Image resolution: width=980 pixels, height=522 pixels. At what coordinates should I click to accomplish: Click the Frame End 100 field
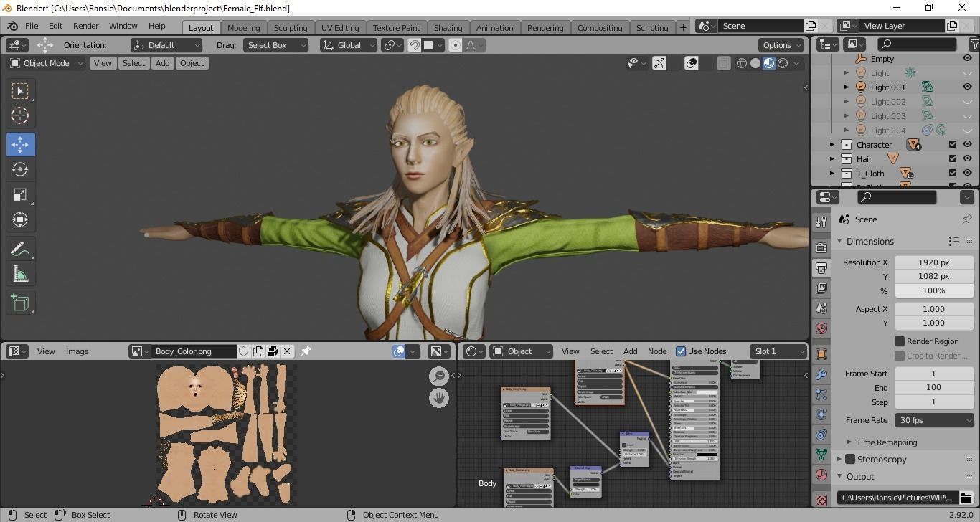(934, 387)
